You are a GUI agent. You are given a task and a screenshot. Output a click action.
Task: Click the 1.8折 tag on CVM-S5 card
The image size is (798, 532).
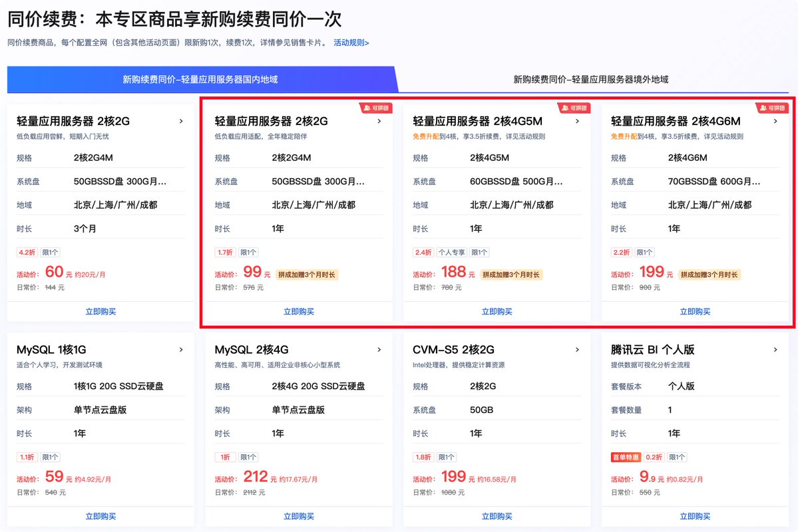[423, 458]
